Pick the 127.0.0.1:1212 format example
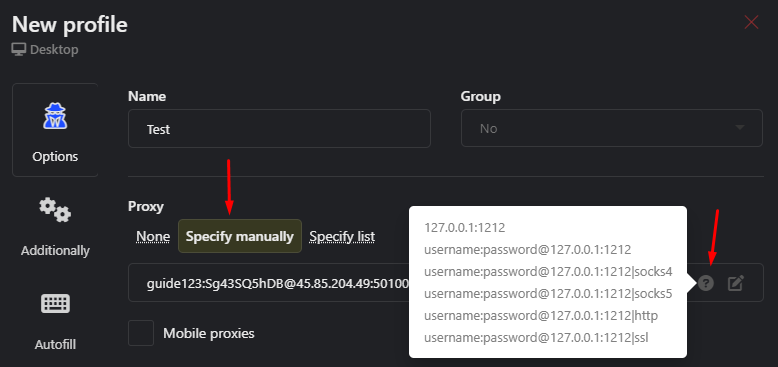The image size is (778, 367). pos(464,228)
